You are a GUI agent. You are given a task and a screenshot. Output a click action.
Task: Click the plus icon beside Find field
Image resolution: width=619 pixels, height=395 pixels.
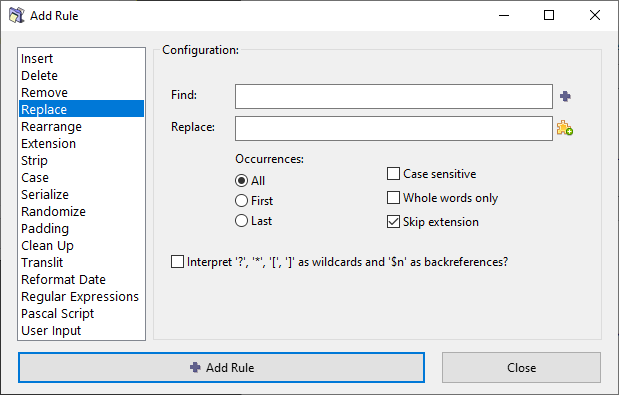(565, 96)
